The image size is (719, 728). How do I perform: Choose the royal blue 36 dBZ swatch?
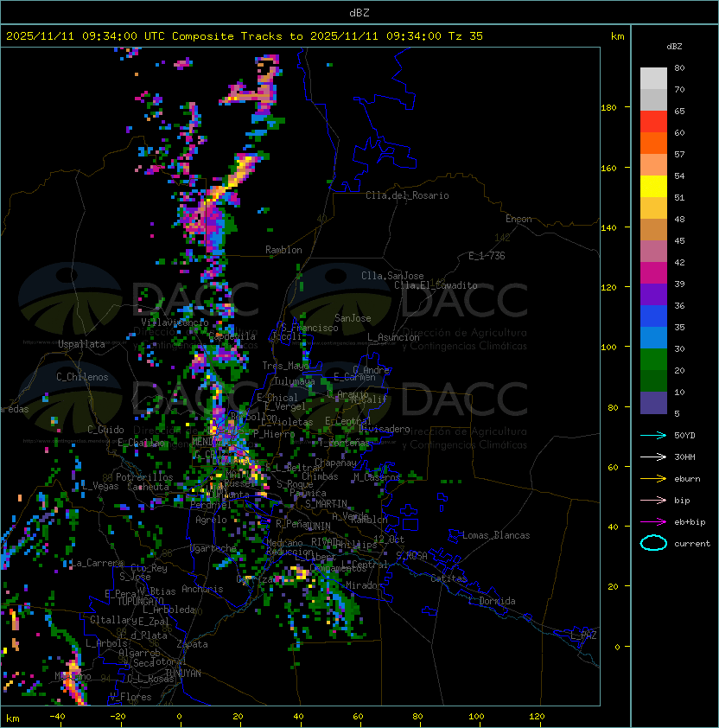pos(653,316)
